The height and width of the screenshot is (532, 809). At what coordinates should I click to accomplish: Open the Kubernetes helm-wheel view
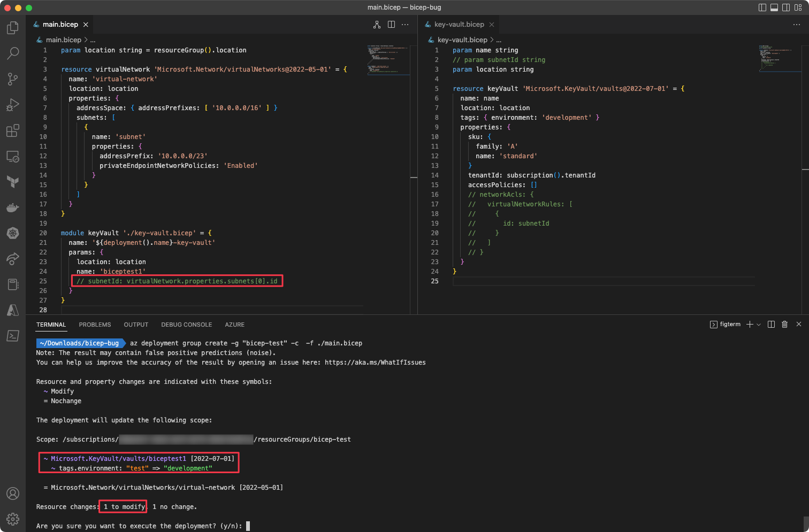(x=13, y=233)
